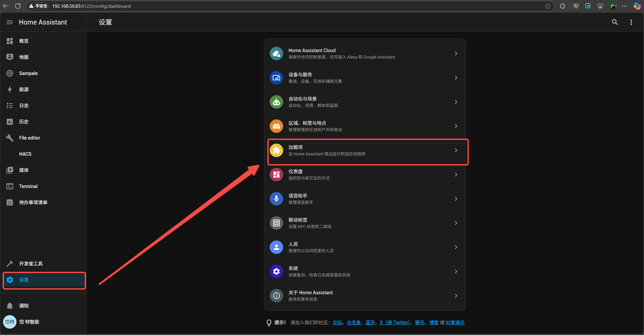Open Terminal from the sidebar
Screen dimensions: 644x335
pos(28,186)
